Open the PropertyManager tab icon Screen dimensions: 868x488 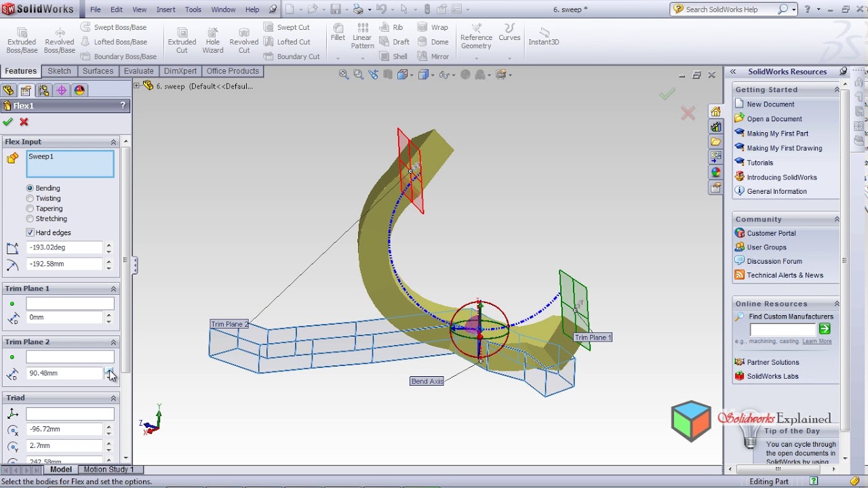coord(26,90)
